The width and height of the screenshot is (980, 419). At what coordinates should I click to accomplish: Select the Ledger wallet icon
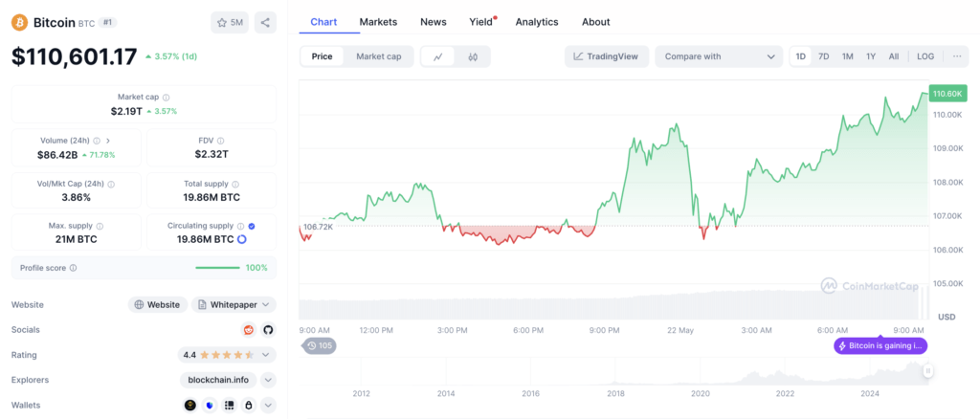(230, 406)
